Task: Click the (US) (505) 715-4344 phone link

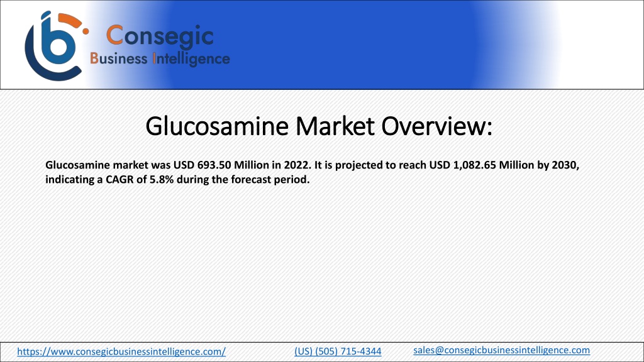Action: coord(338,351)
